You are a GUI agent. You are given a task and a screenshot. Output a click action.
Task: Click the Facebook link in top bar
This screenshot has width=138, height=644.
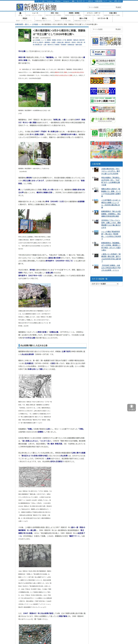[x=50, y=1]
